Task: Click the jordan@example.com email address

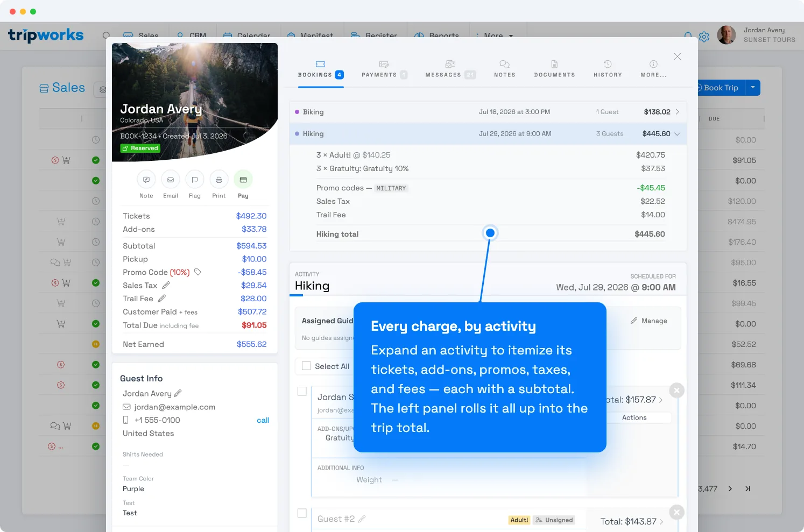Action: click(x=174, y=407)
